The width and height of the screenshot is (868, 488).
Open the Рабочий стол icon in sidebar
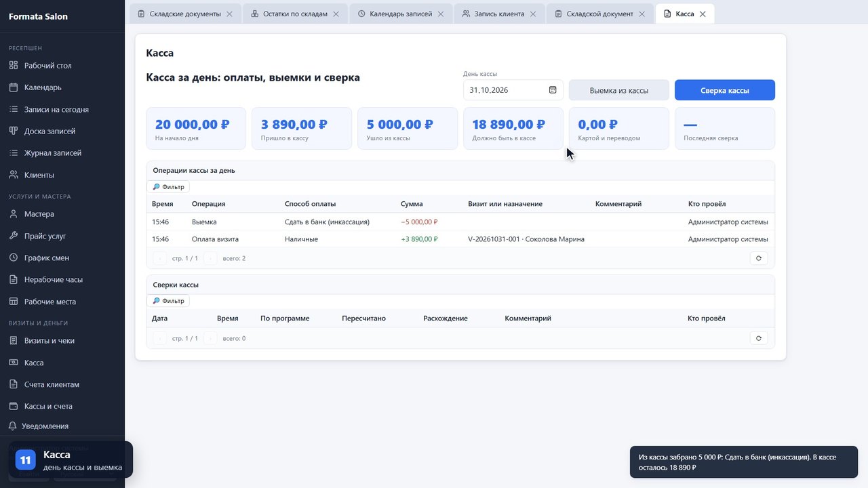pos(14,66)
